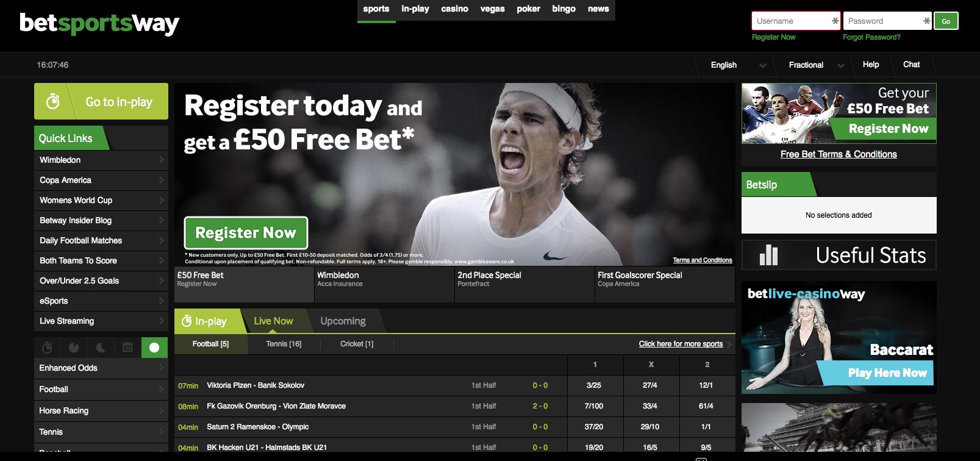
Task: Open the Fractional odds format dropdown
Action: (x=812, y=65)
